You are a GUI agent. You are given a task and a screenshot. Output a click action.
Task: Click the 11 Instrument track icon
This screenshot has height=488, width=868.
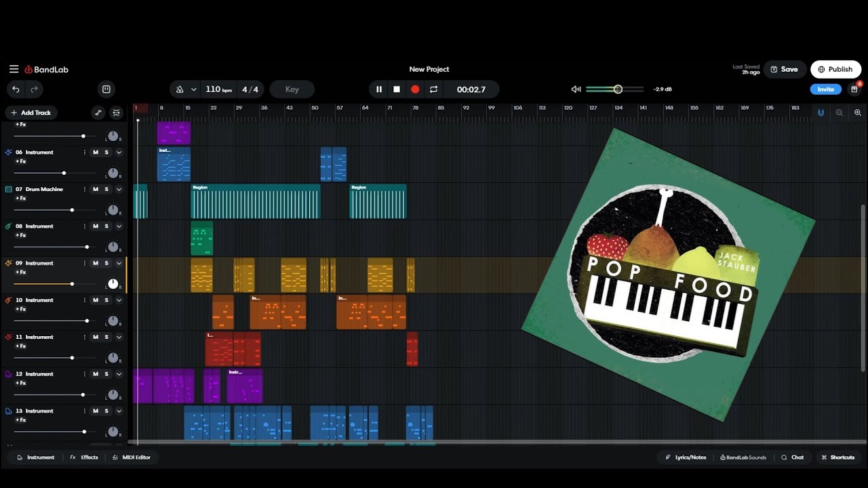9,337
